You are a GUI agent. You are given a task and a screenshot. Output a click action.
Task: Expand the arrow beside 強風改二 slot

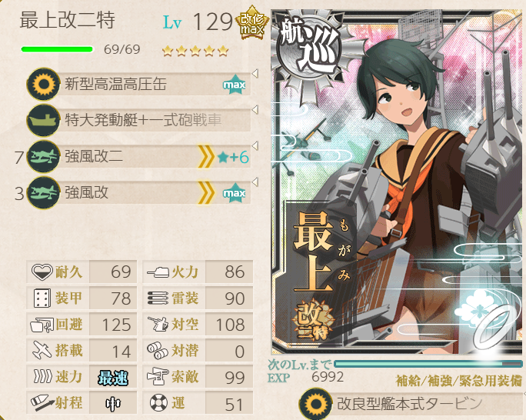tap(255, 145)
